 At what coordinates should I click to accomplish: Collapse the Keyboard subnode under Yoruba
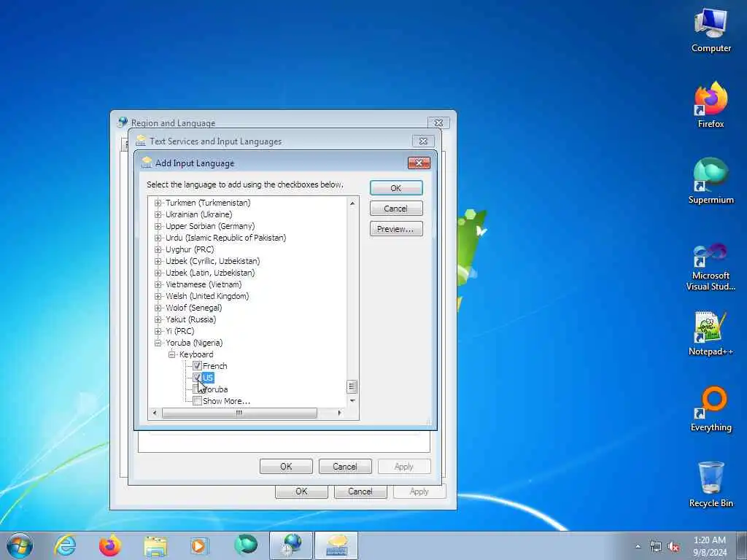click(172, 354)
